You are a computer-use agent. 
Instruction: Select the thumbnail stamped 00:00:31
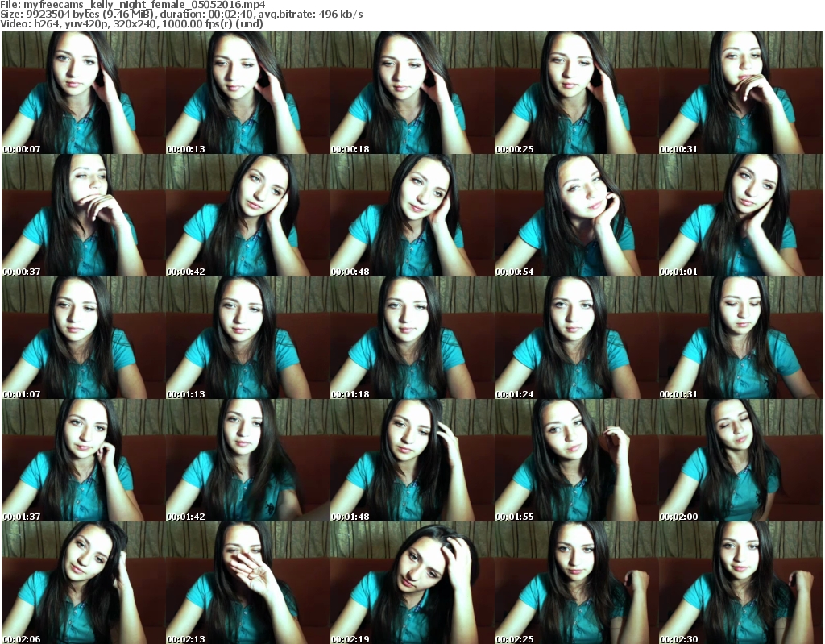pyautogui.click(x=740, y=93)
